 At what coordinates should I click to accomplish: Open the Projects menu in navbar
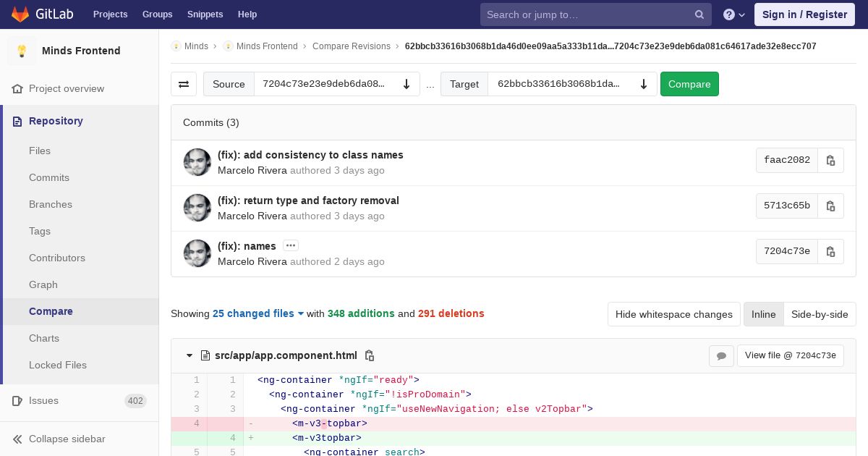[x=110, y=14]
